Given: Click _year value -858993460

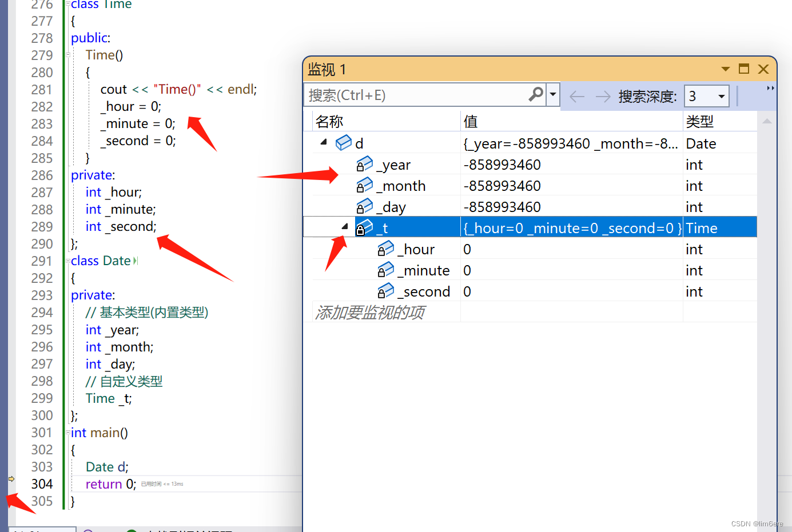Looking at the screenshot, I should (x=502, y=165).
